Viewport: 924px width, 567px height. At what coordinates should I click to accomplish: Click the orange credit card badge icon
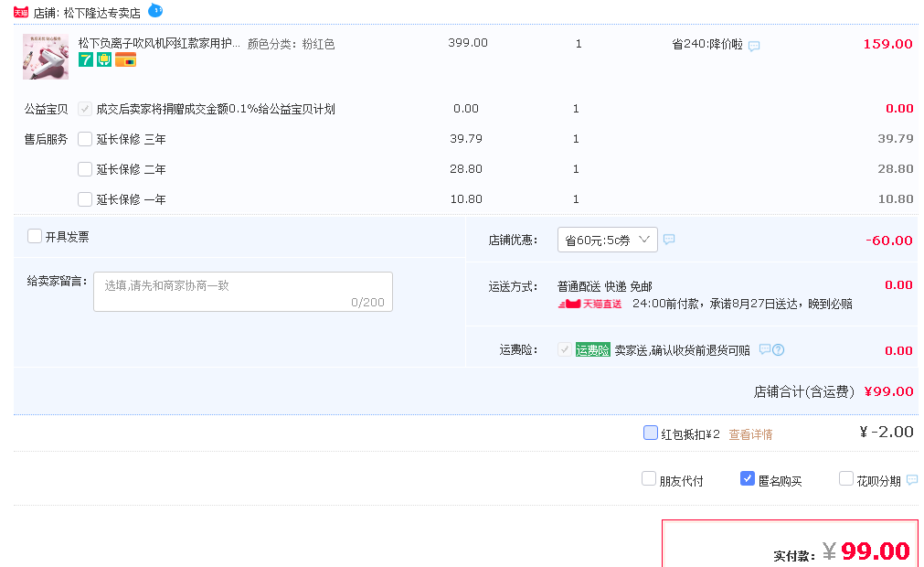pyautogui.click(x=125, y=59)
